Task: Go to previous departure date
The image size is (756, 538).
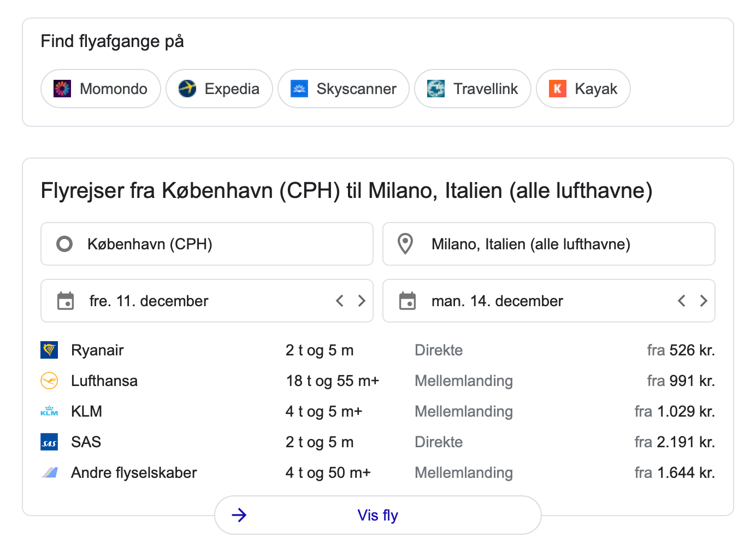Action: [340, 301]
